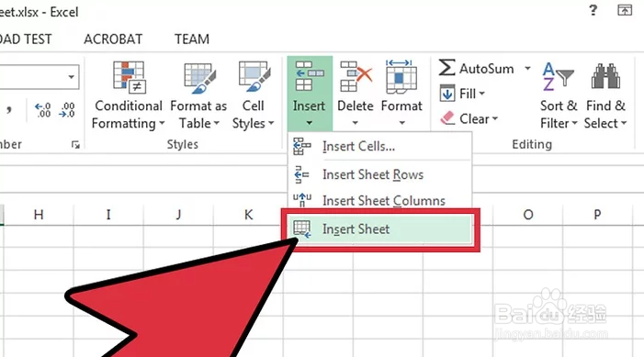Select column J header
Viewport: 644px width, 357px height.
[178, 215]
